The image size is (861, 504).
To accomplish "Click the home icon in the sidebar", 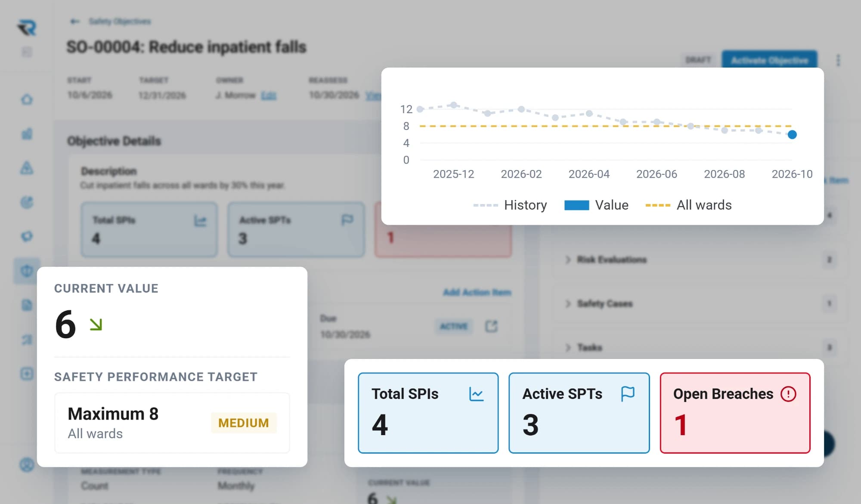I will (27, 99).
